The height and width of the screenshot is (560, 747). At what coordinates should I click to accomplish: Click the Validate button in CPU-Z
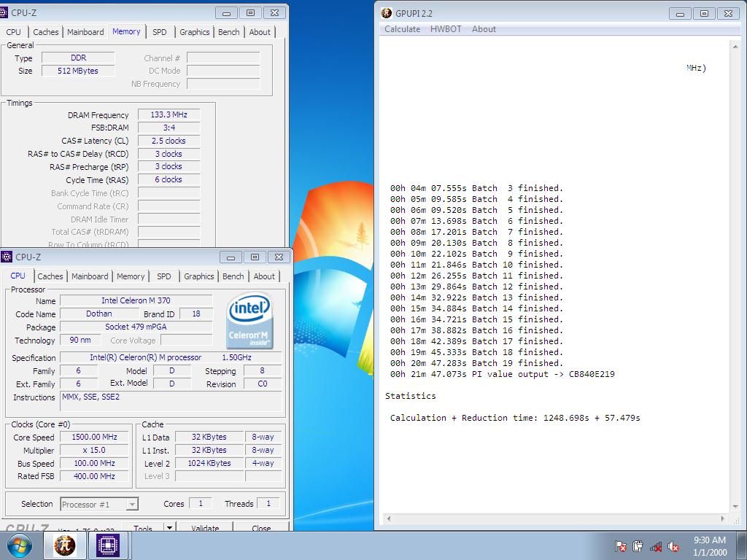[205, 526]
